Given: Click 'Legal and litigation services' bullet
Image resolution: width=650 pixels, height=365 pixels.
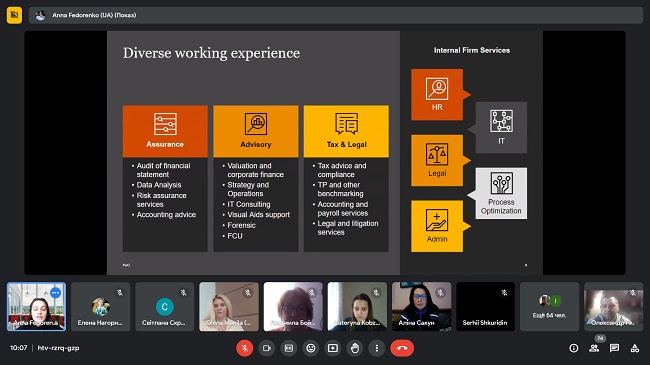Looking at the screenshot, I should 348,228.
